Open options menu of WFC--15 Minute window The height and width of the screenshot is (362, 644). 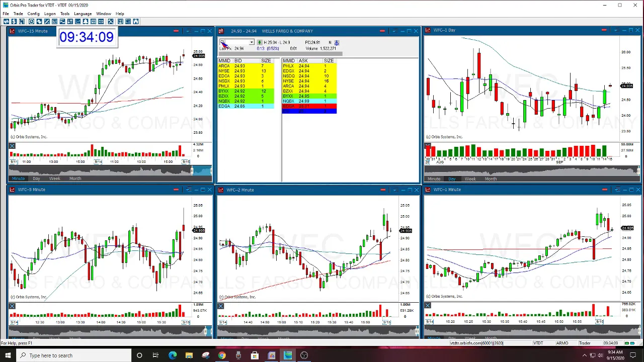point(189,31)
